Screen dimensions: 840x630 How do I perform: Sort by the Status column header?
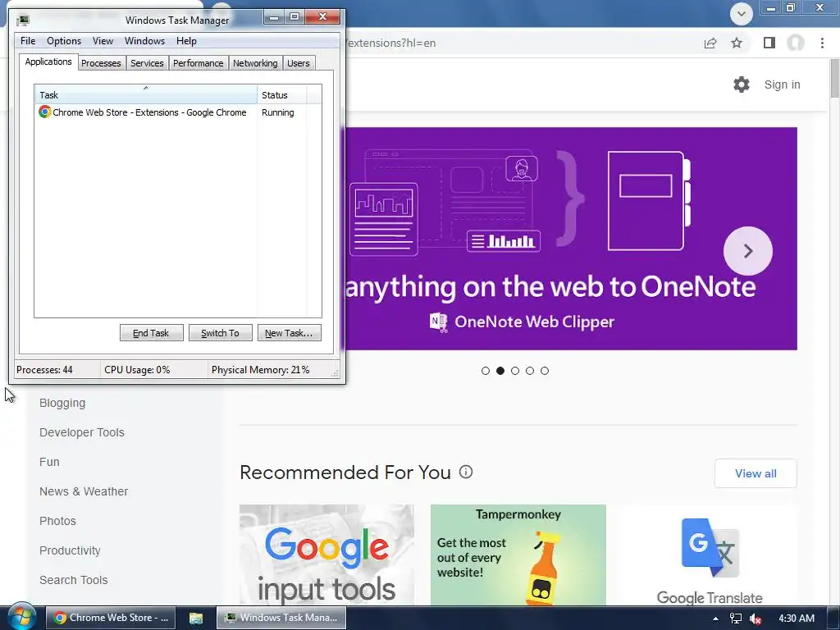click(x=282, y=95)
